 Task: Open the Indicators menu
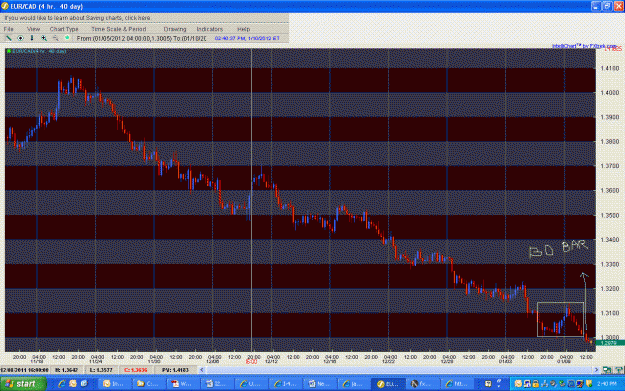(210, 29)
